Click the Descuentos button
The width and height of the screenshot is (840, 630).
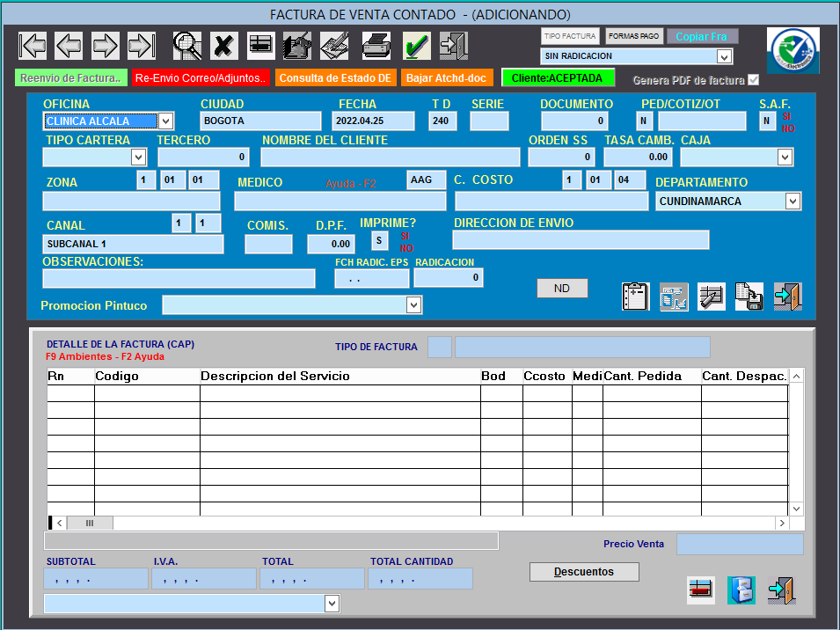pyautogui.click(x=584, y=572)
